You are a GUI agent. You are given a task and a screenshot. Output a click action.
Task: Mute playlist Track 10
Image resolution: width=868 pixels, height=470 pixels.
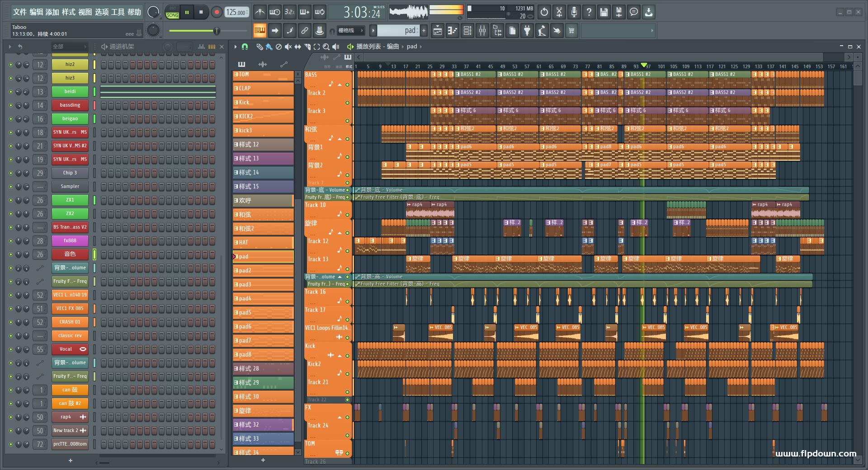click(347, 215)
